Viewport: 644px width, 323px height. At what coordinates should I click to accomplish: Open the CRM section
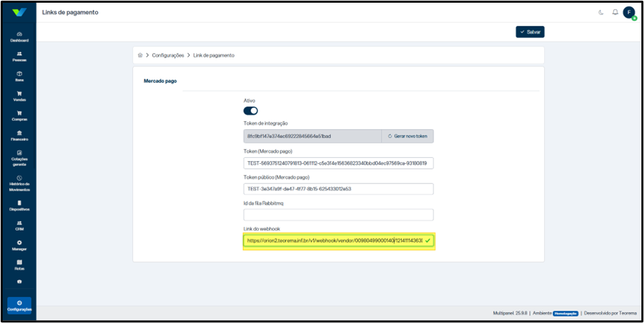point(19,226)
